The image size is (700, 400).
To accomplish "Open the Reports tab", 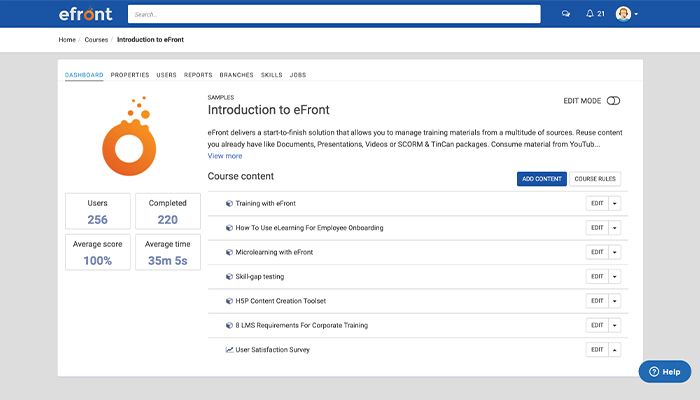I will pos(198,75).
